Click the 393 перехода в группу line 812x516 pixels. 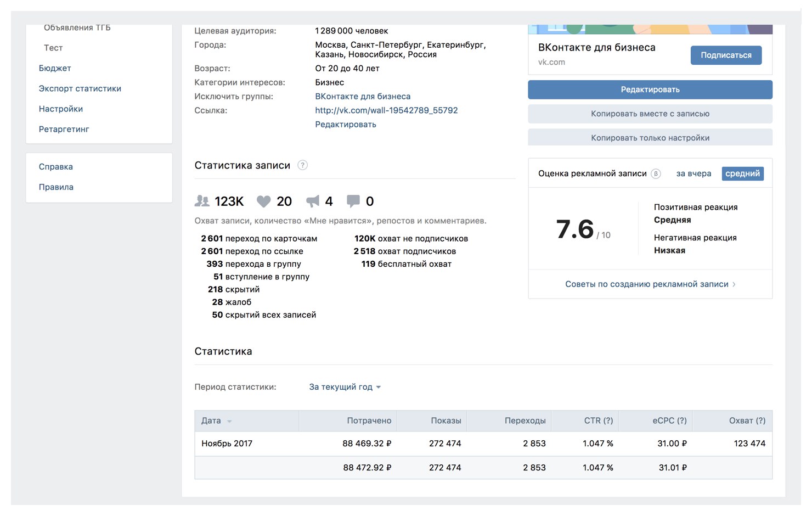pos(253,264)
